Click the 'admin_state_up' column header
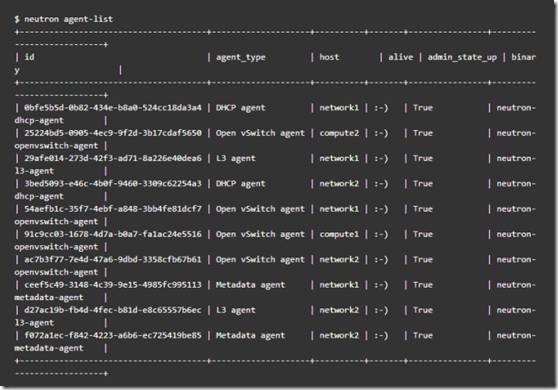This screenshot has height=390, width=558. (x=462, y=57)
